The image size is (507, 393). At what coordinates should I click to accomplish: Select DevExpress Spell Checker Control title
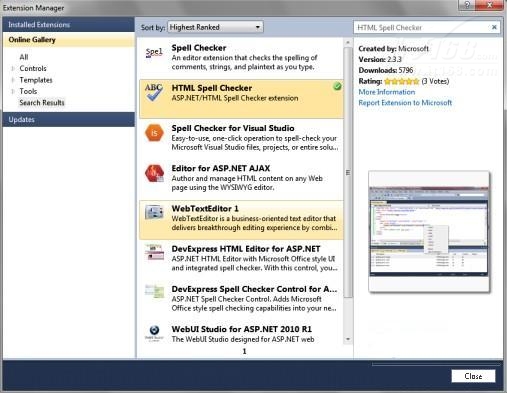254,289
